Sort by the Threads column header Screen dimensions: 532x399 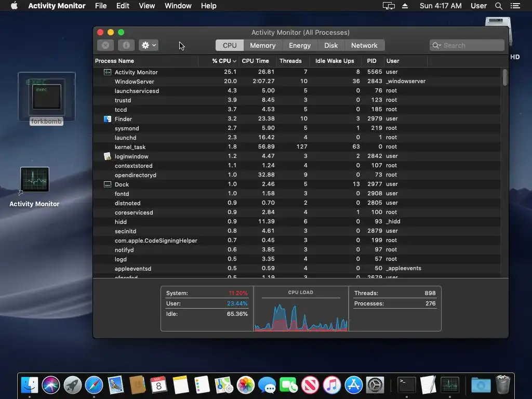pos(292,61)
